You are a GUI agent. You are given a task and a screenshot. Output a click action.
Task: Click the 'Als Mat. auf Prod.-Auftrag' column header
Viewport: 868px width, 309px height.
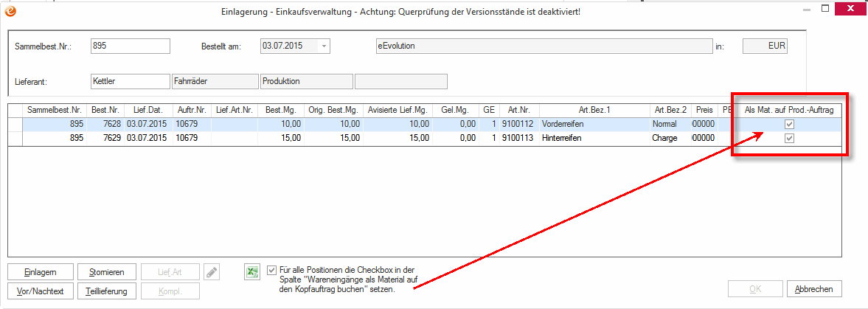pyautogui.click(x=789, y=110)
